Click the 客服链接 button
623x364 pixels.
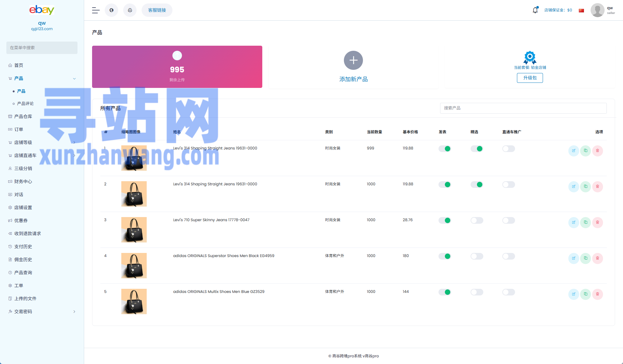[157, 10]
